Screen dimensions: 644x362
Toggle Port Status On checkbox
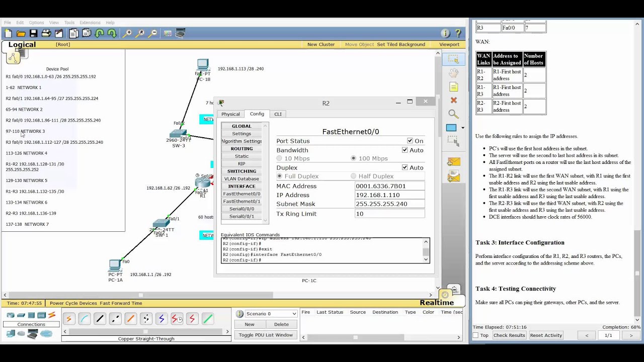(410, 141)
